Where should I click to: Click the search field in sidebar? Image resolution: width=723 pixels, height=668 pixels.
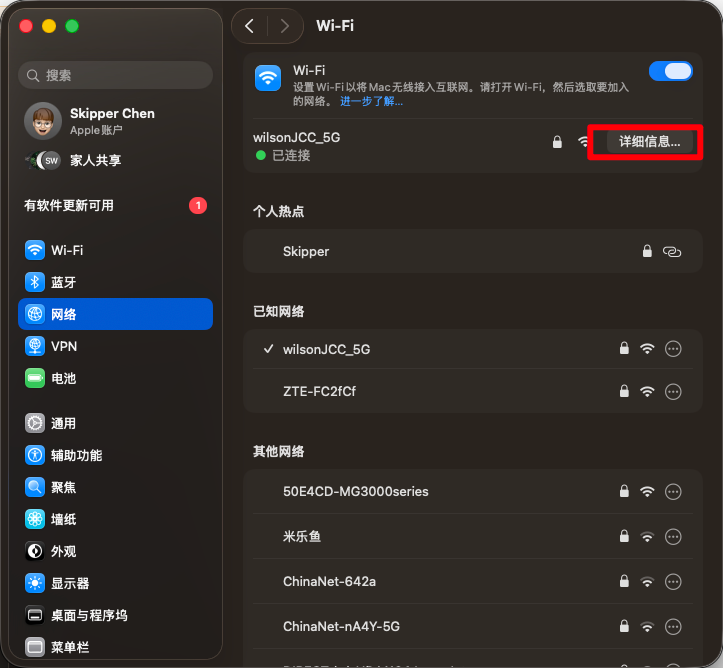tap(115, 75)
